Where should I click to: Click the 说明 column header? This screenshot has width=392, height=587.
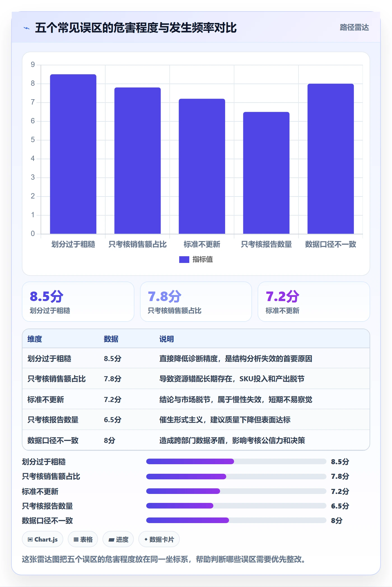point(167,339)
